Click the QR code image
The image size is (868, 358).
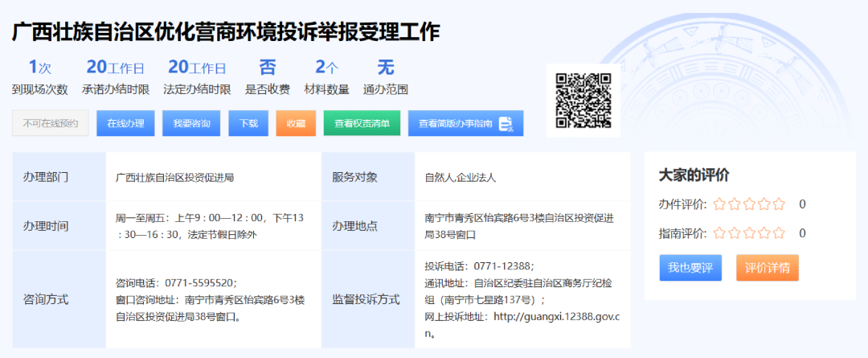tap(583, 101)
